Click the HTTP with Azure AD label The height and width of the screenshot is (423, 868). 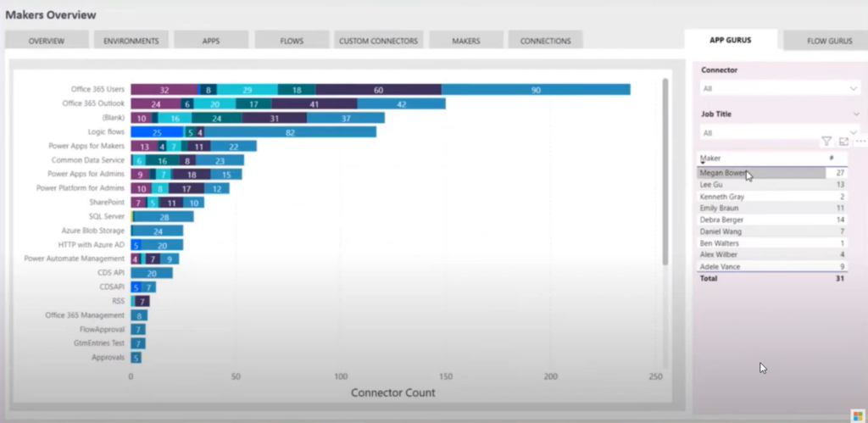[92, 244]
